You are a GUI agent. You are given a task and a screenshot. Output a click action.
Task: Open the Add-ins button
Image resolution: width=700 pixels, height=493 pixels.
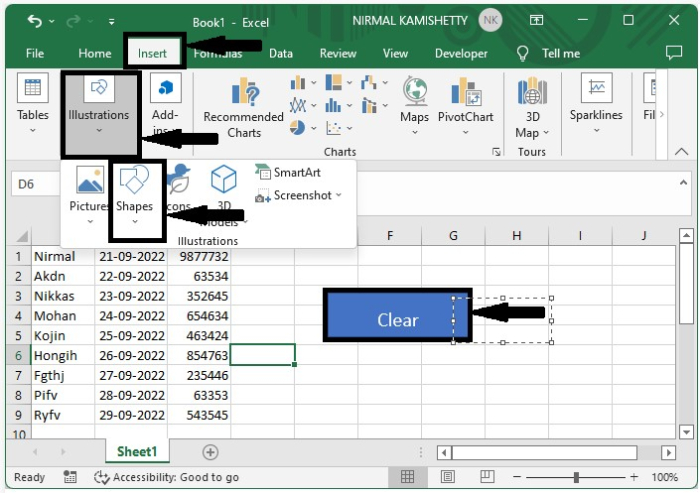(166, 105)
